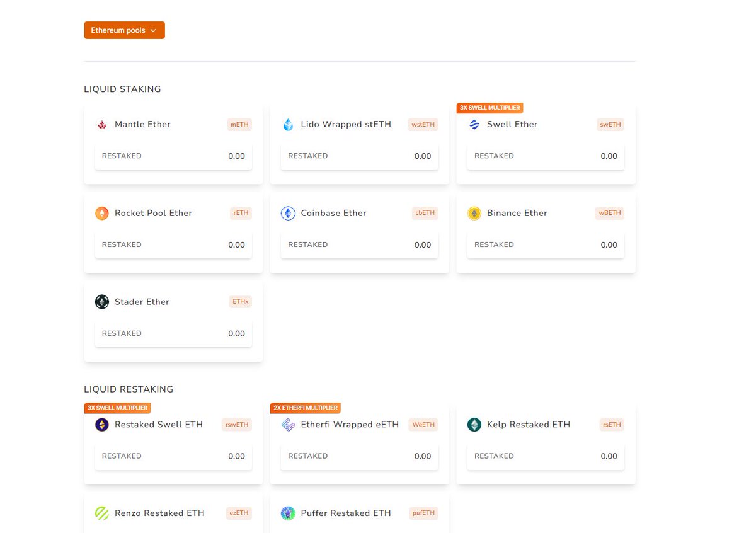Click the Stader Ether icon
Viewport: 756px width, 533px height.
coord(102,302)
